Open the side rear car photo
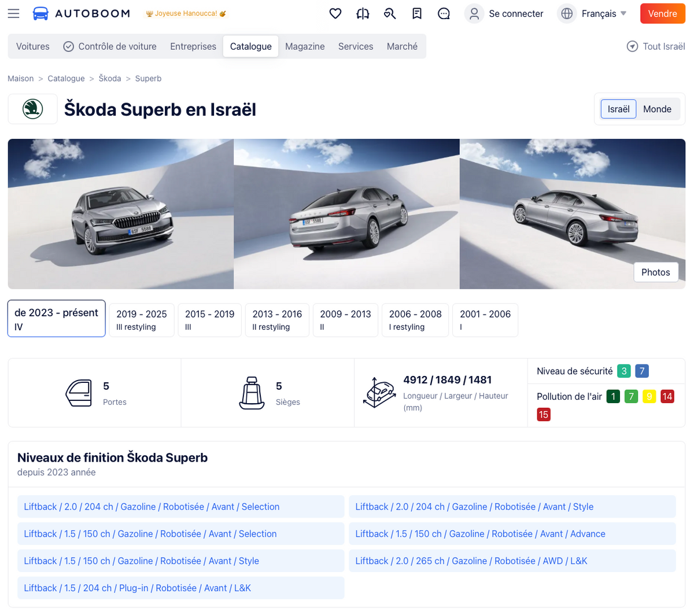The width and height of the screenshot is (694, 616). point(573,214)
